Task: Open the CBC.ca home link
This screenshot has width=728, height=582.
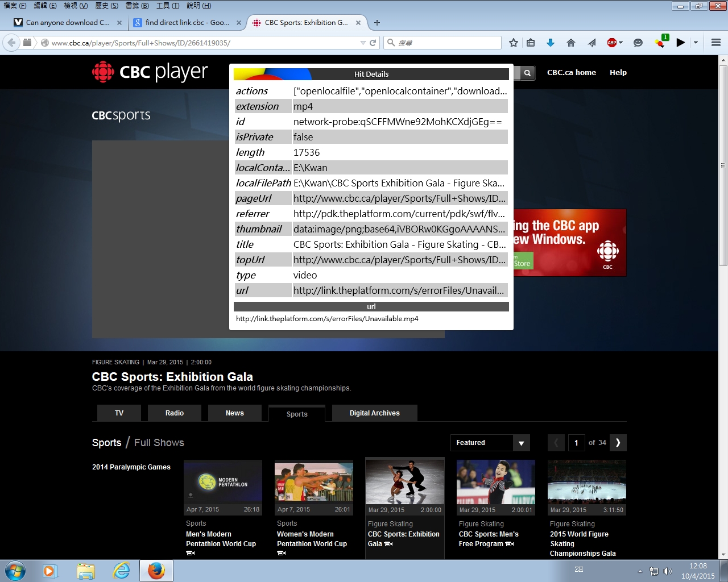Action: (572, 72)
